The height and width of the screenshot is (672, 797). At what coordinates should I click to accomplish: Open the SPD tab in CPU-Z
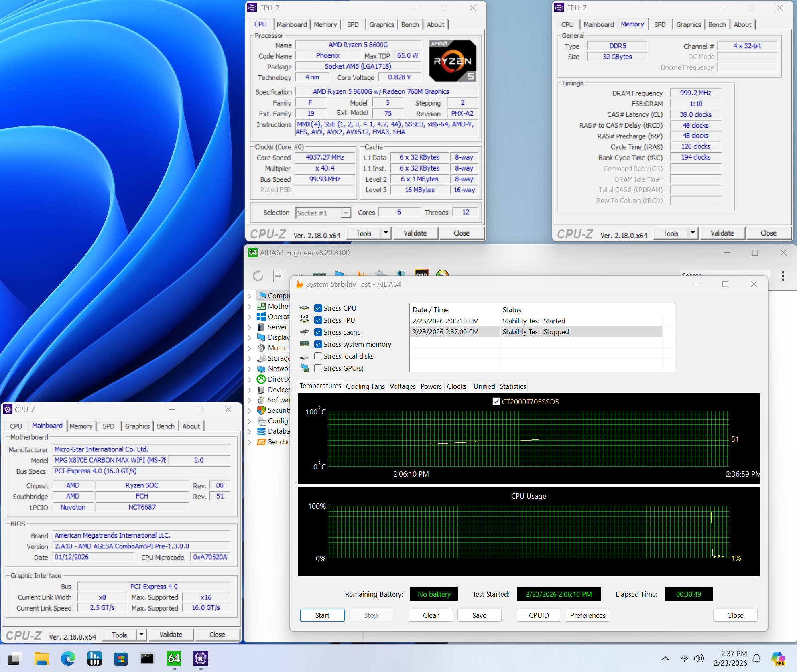tap(353, 24)
